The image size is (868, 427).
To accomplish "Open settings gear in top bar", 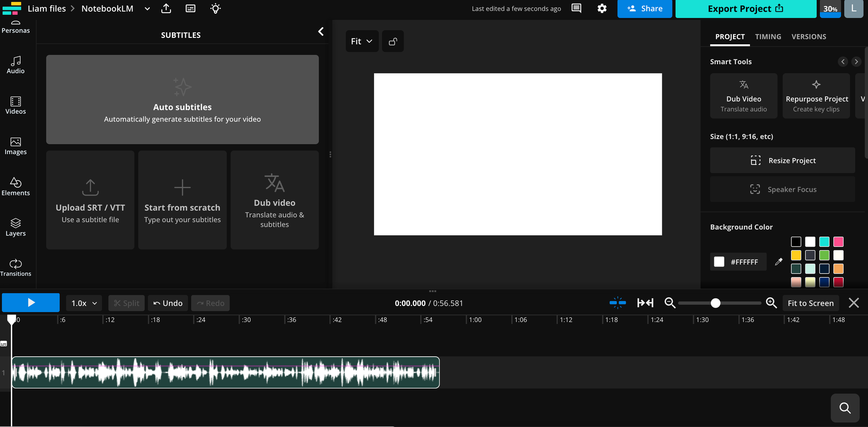I will [602, 9].
